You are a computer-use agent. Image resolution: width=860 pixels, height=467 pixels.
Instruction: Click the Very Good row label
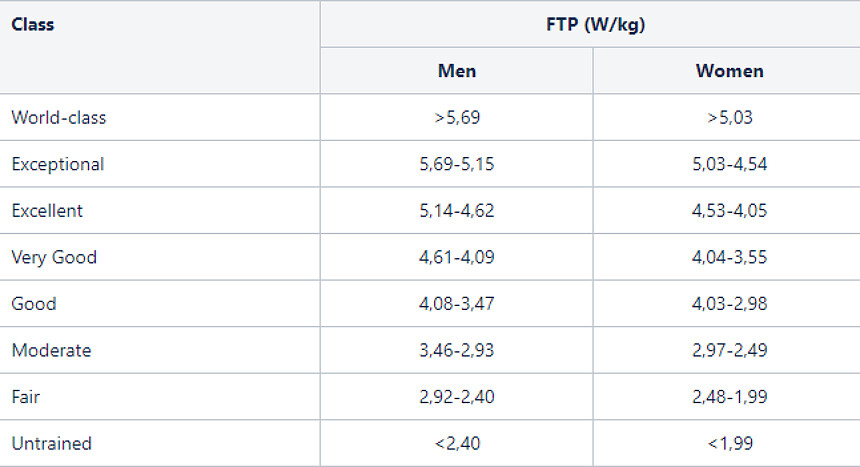pos(54,257)
